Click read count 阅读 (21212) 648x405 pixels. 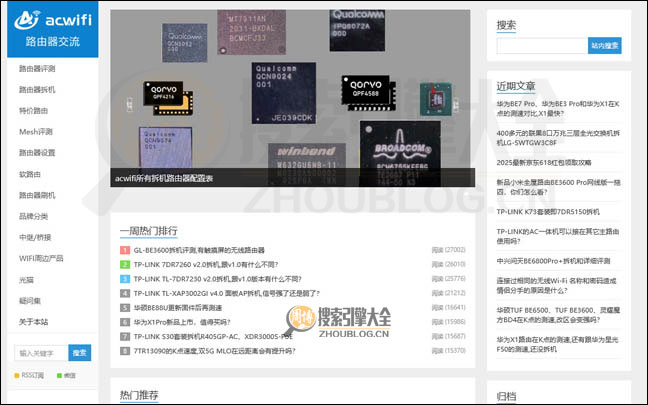pos(448,293)
